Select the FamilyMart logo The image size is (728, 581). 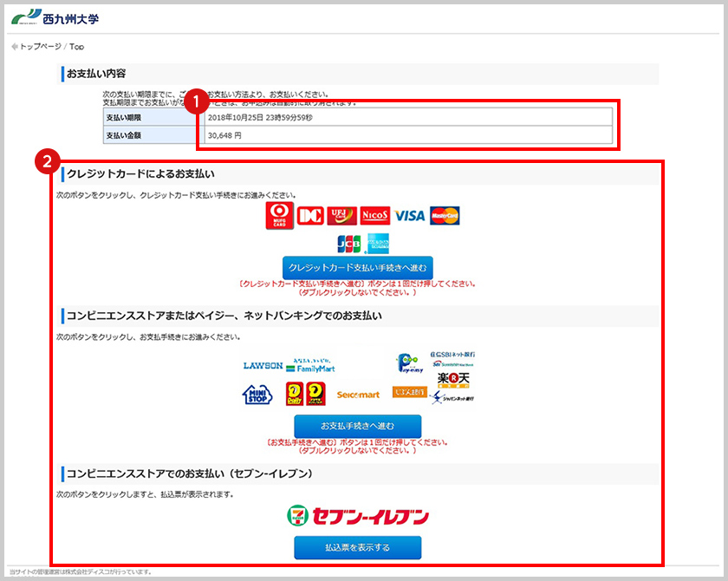pyautogui.click(x=310, y=366)
